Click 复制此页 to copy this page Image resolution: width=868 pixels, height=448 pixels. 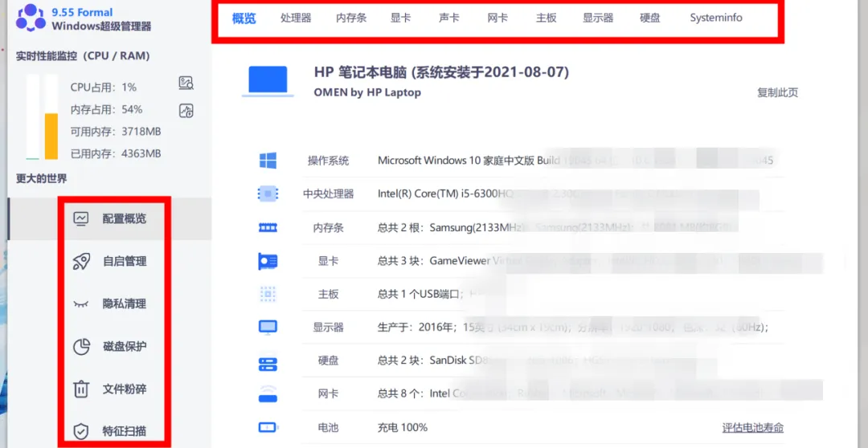(x=778, y=93)
